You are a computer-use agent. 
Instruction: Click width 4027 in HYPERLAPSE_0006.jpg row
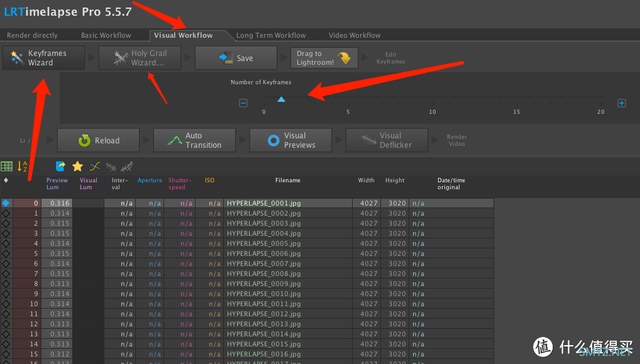(x=368, y=253)
